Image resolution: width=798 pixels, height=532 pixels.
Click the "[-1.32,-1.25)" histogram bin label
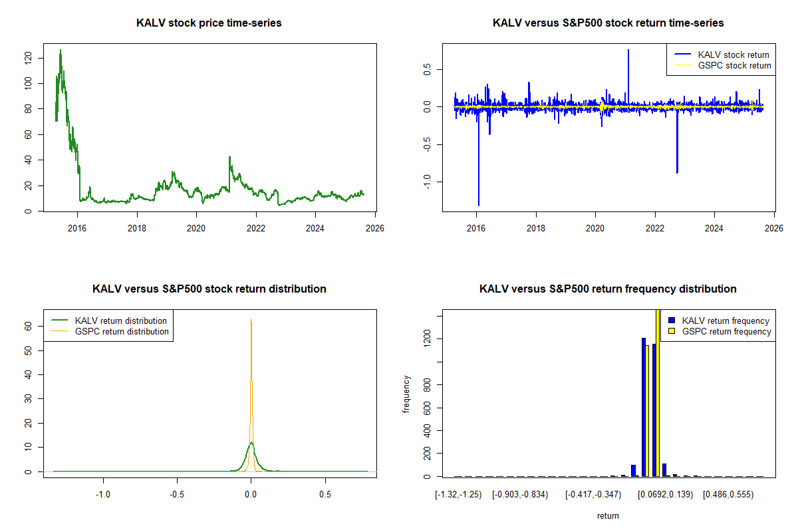(x=458, y=495)
